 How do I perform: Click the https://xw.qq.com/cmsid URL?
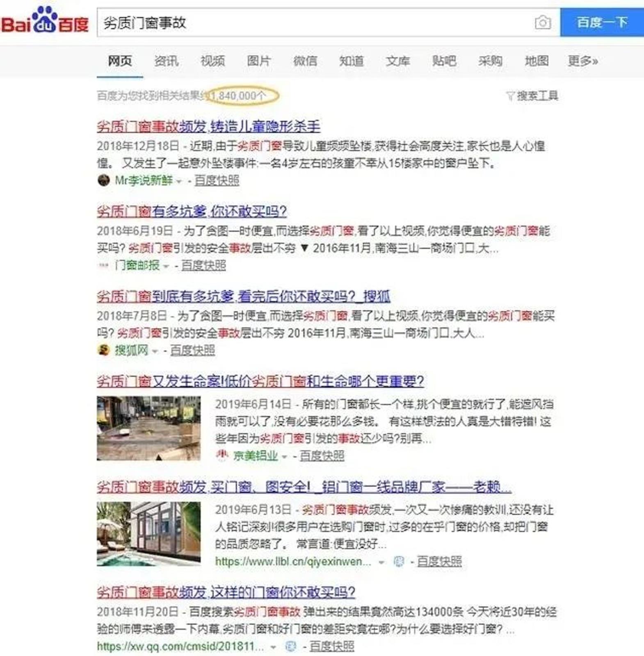tap(180, 647)
